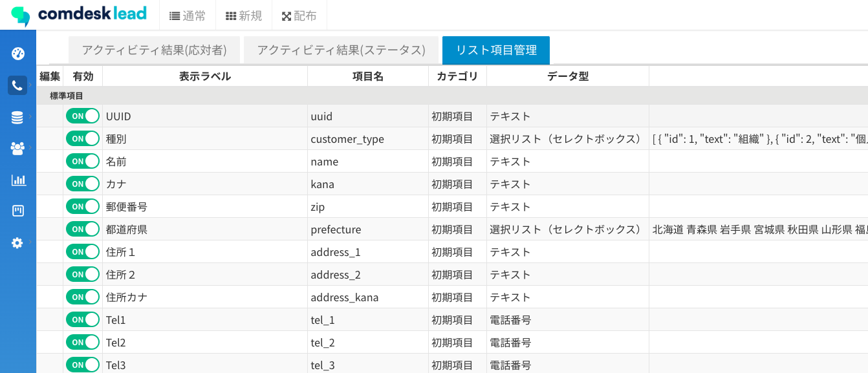Expand the chevron beside the settings gear
The height and width of the screenshot is (373, 868).
pyautogui.click(x=30, y=242)
